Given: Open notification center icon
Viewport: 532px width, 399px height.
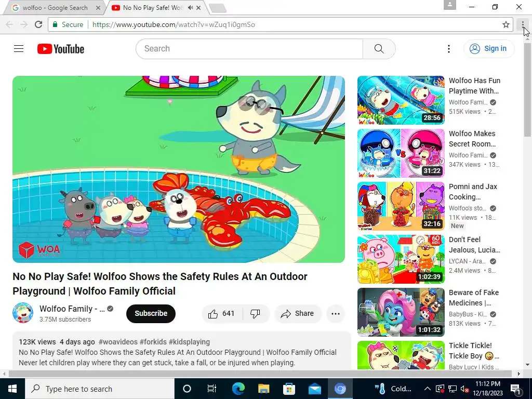Looking at the screenshot, I should 516,389.
